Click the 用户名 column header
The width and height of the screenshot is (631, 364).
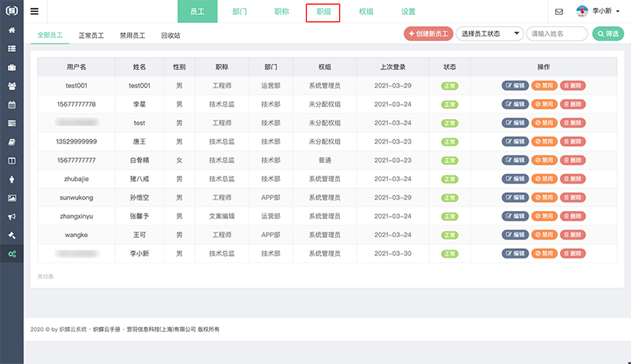point(77,67)
